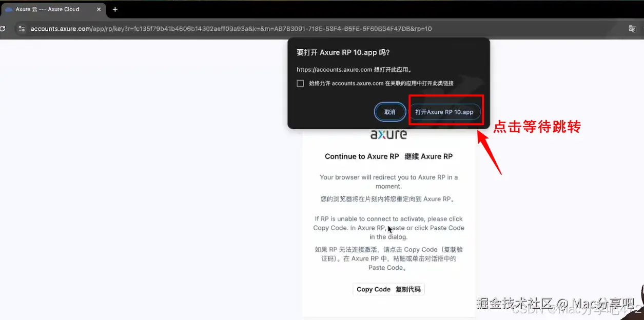Viewport: 644px width, 320px height.
Task: Select the Axure Cloud browser tab
Action: (x=53, y=9)
